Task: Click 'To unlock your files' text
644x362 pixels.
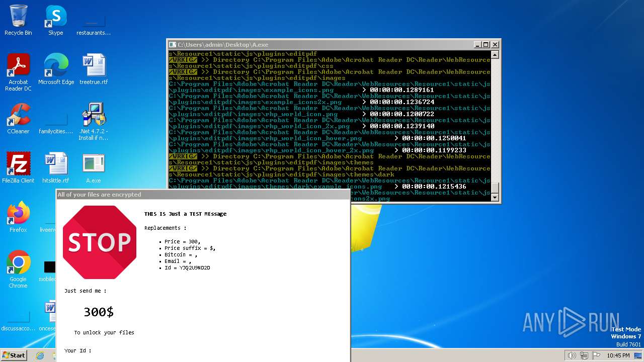Action: click(x=104, y=333)
